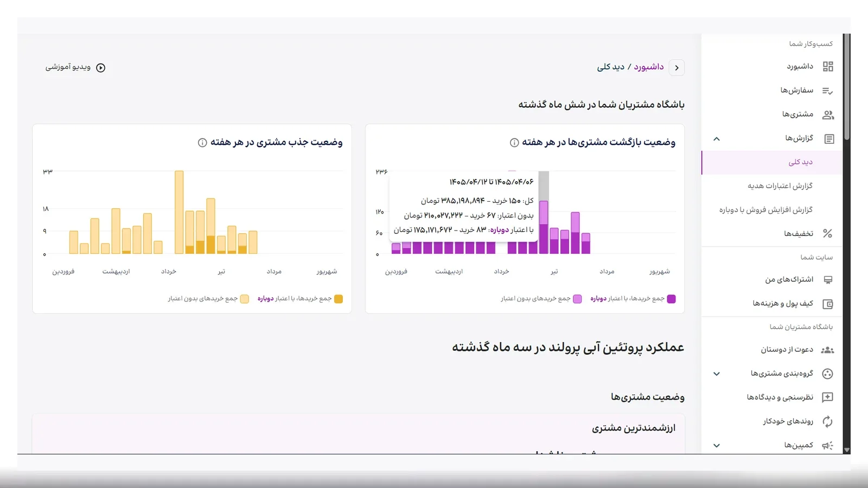Click the دعوت از دوستان group icon
Screen dimensions: 868x488
coord(827,350)
